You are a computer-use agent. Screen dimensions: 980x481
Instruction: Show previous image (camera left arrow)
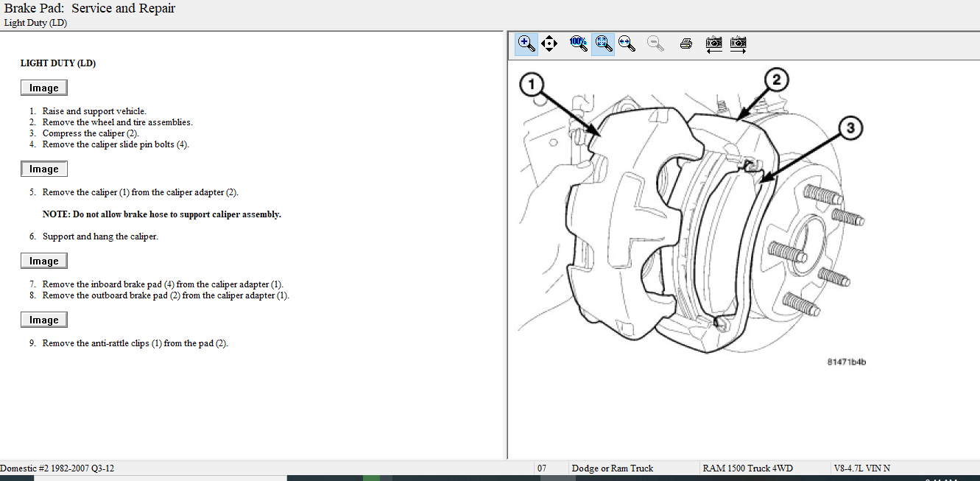click(713, 43)
